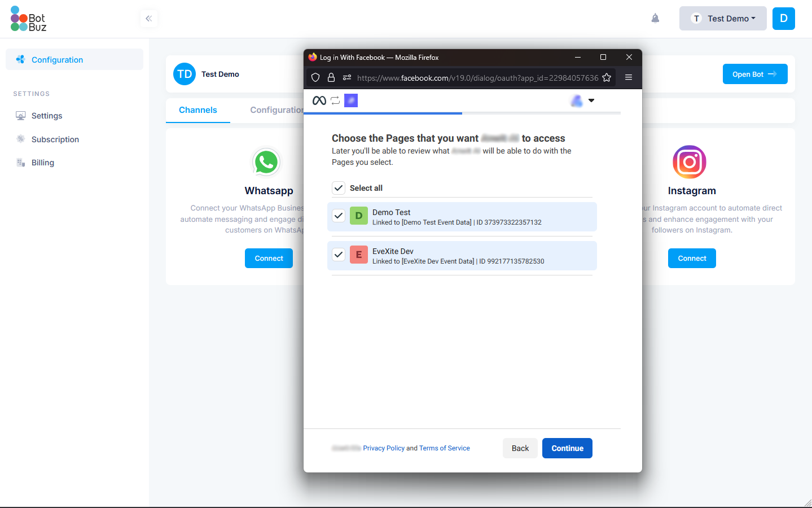Click the text 'ID 992177135782530'
This screenshot has width=812, height=508.
click(x=512, y=261)
